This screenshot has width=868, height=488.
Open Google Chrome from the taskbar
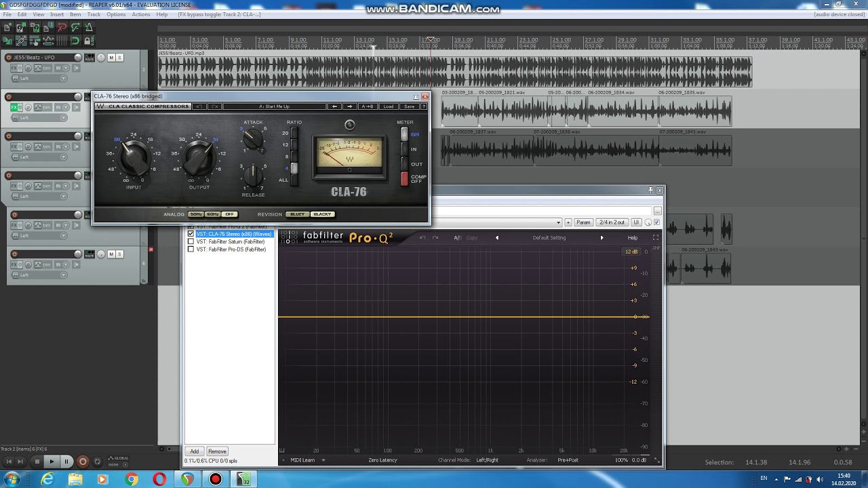click(132, 480)
